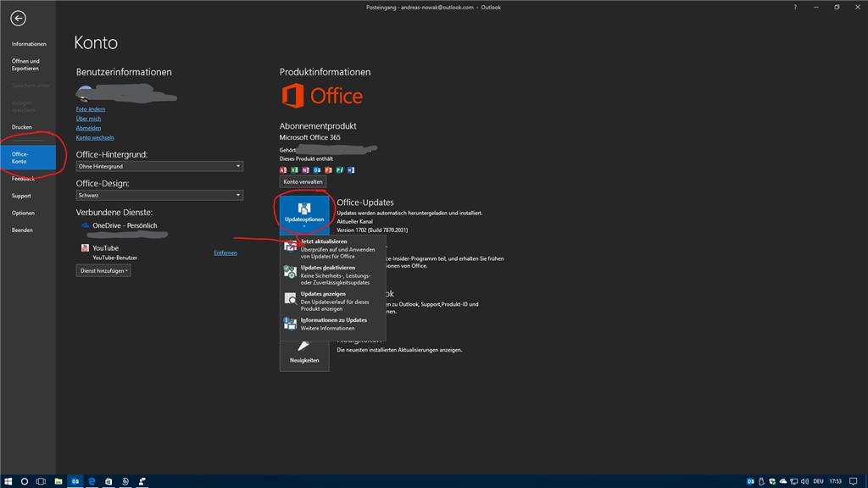Open Task View on the taskbar
Viewport: 868px width, 488px height.
click(41, 481)
